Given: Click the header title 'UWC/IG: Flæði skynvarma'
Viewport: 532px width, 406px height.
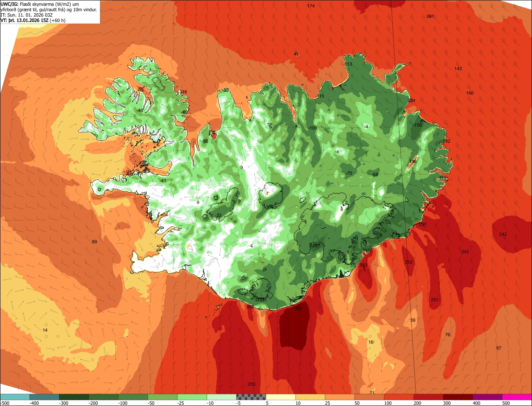Looking at the screenshot, I should coord(30,4).
